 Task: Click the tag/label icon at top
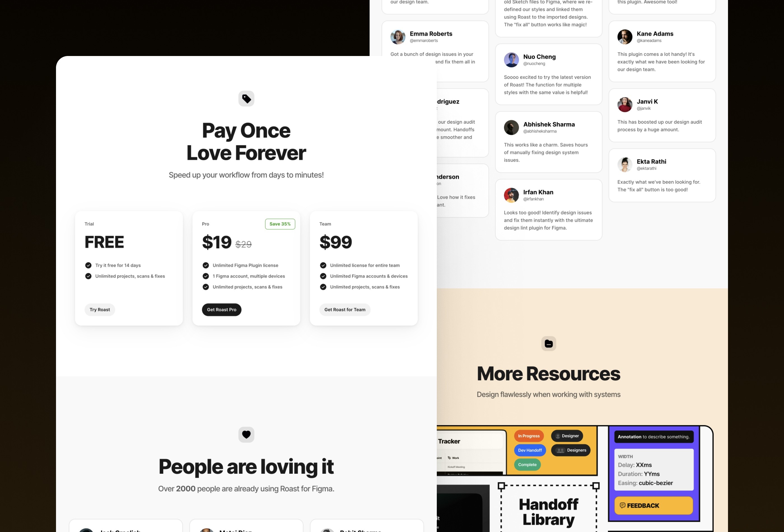(x=246, y=98)
